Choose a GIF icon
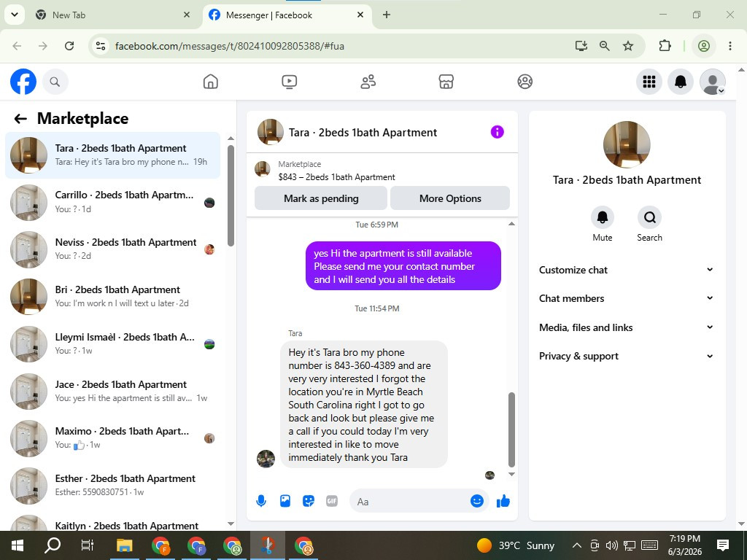747x560 pixels. pos(332,501)
